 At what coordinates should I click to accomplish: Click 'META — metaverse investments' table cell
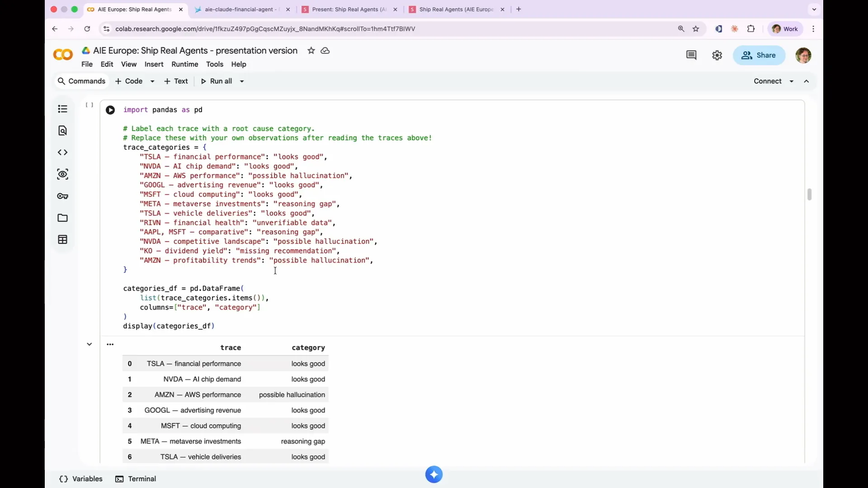coord(191,441)
